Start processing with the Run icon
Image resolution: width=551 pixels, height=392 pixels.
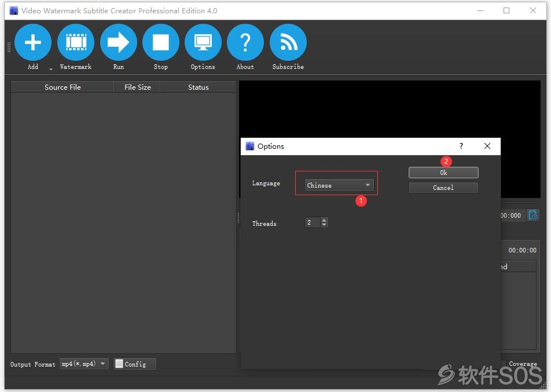pos(119,42)
